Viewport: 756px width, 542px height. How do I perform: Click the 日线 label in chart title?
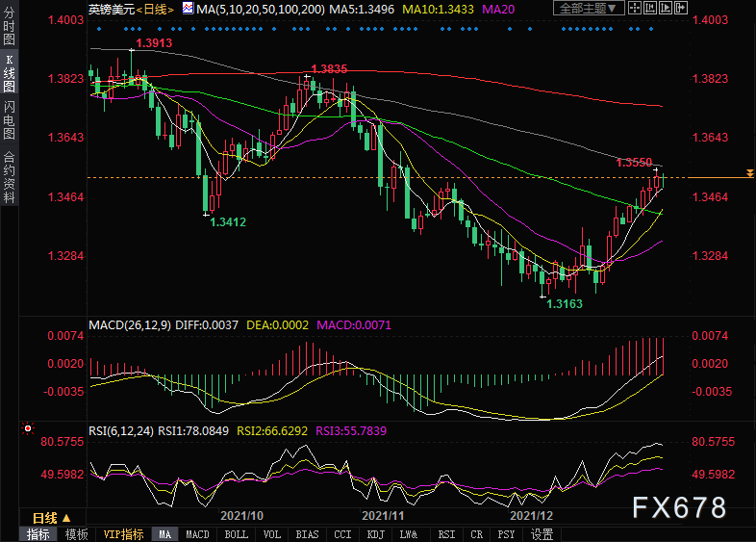[155, 10]
